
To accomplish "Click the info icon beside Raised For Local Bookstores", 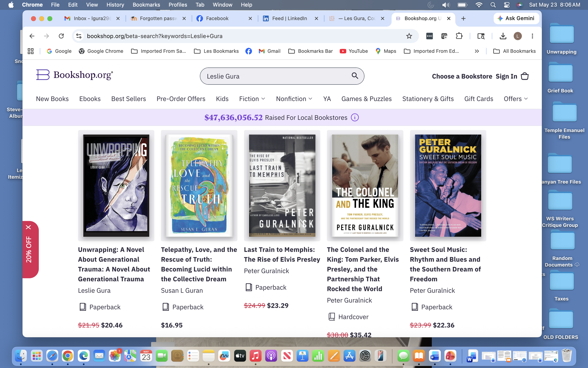I will pos(355,117).
